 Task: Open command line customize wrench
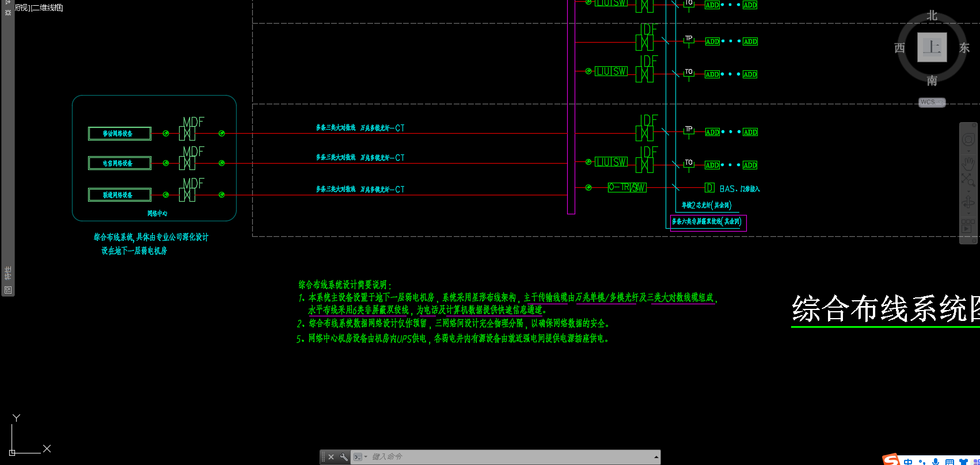click(344, 457)
